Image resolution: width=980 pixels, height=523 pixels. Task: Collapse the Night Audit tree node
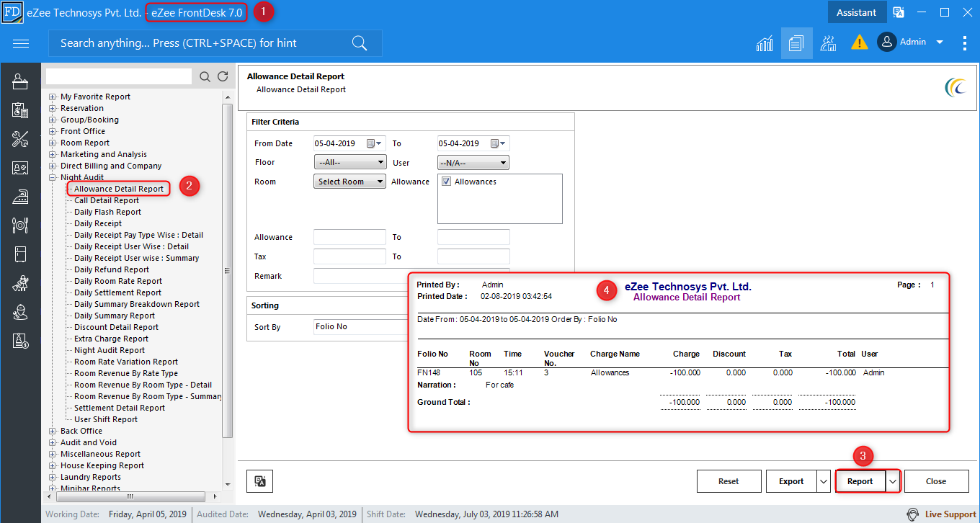[53, 177]
